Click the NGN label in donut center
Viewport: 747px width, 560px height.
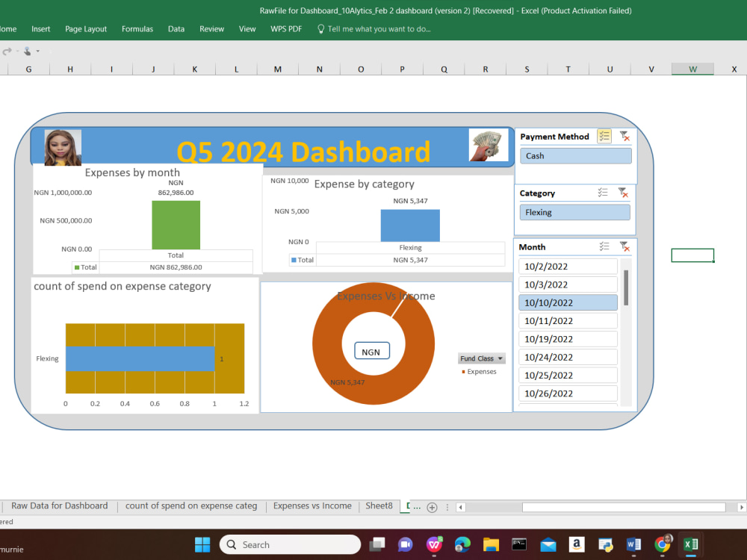point(371,352)
